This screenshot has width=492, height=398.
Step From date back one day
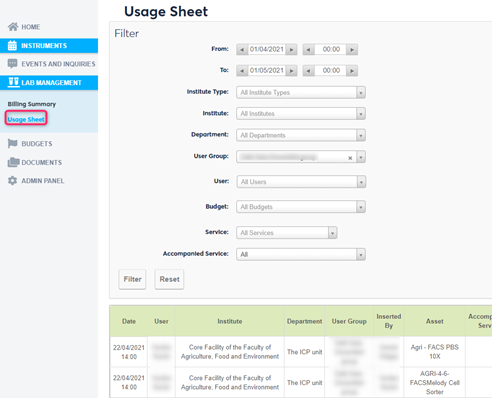coord(242,50)
